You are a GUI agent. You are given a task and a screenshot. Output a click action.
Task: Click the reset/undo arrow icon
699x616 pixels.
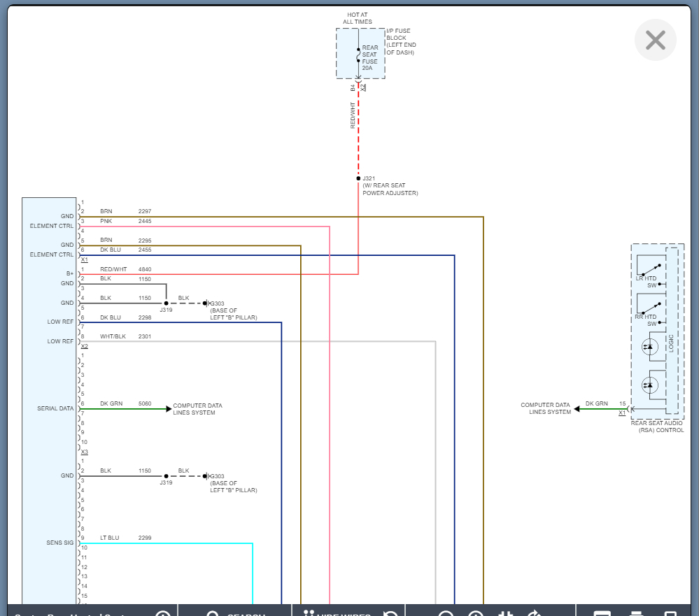click(x=391, y=613)
